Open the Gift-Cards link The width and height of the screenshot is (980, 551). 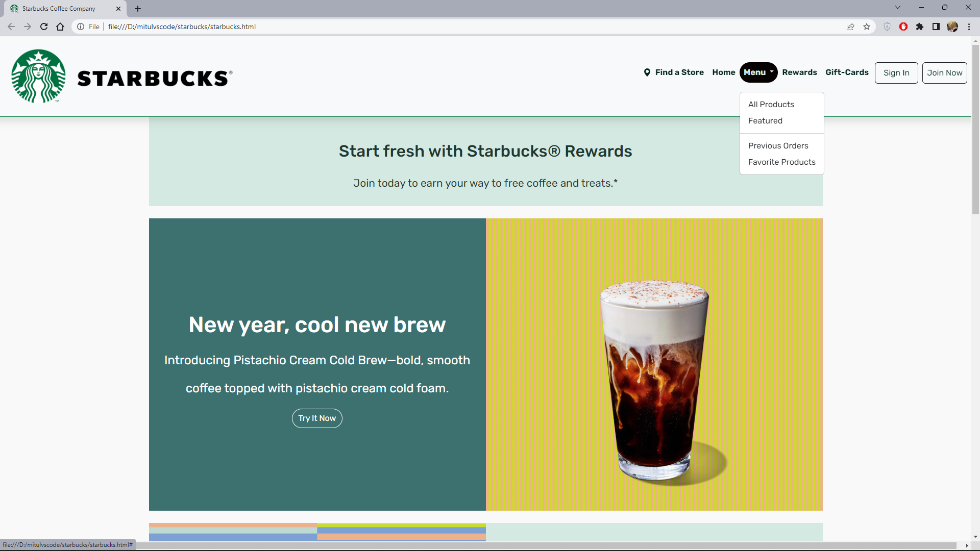pyautogui.click(x=847, y=72)
